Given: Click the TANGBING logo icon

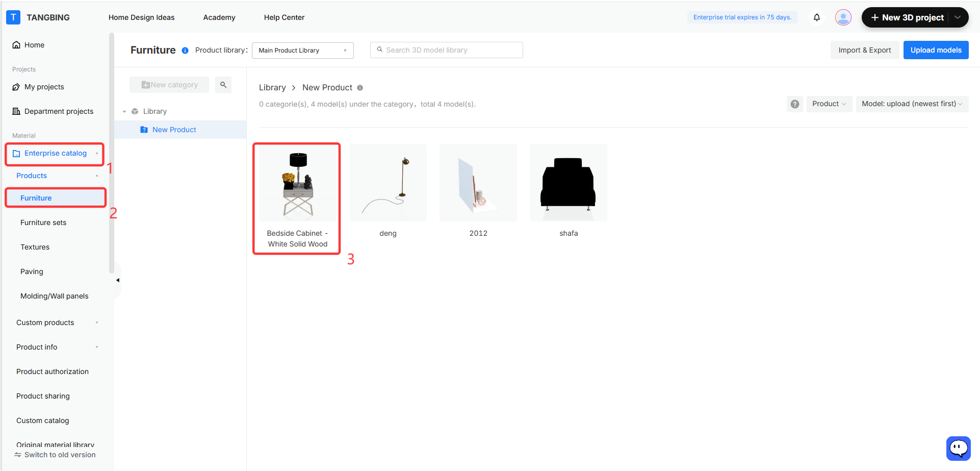Looking at the screenshot, I should (x=13, y=17).
